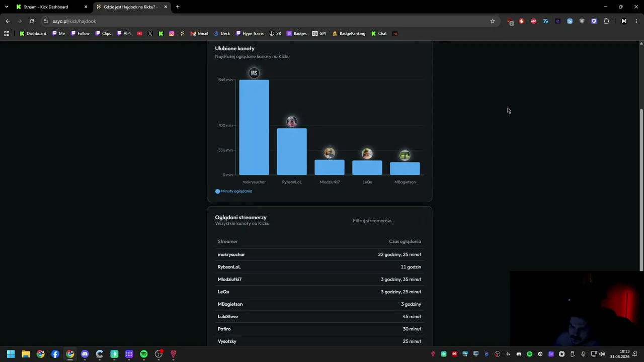This screenshot has height=362, width=644.
Task: Open the Gmail bookmark
Action: (199, 34)
